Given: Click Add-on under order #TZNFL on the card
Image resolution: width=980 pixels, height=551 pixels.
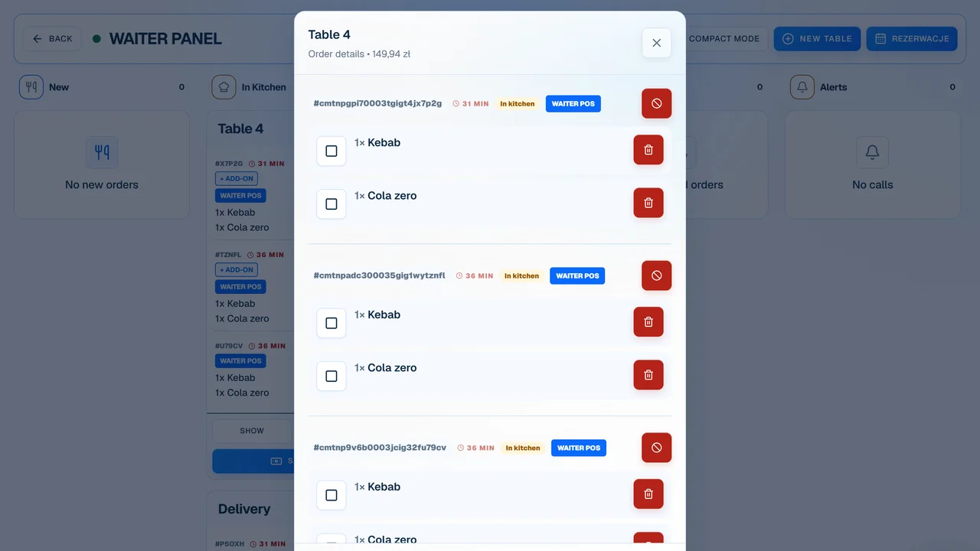Looking at the screenshot, I should point(237,270).
